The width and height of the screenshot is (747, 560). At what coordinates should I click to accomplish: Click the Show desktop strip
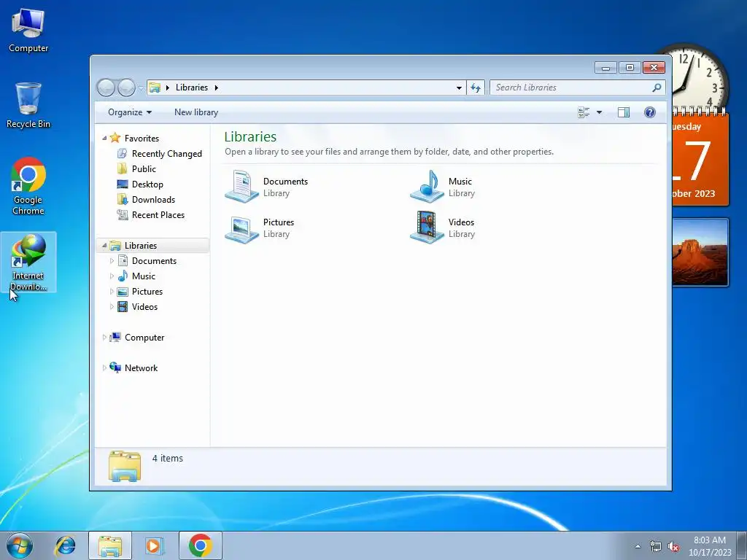(x=742, y=545)
